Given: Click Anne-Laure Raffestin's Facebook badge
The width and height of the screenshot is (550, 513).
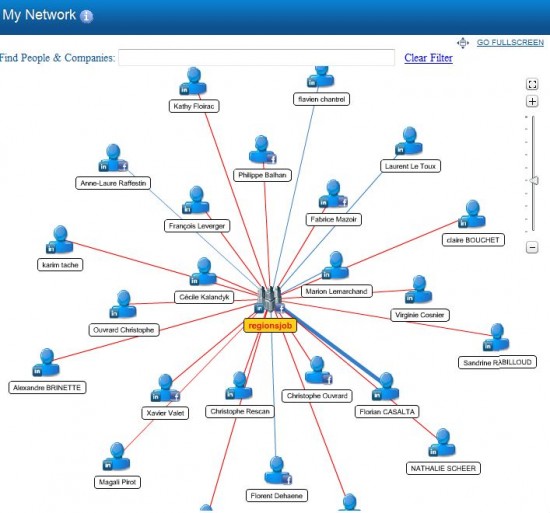Looking at the screenshot, I should tap(123, 166).
